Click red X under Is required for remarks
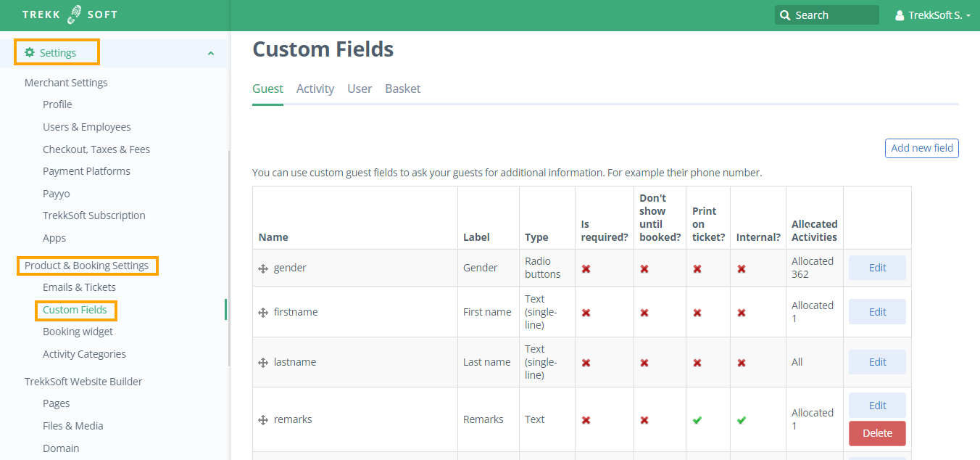 (586, 420)
